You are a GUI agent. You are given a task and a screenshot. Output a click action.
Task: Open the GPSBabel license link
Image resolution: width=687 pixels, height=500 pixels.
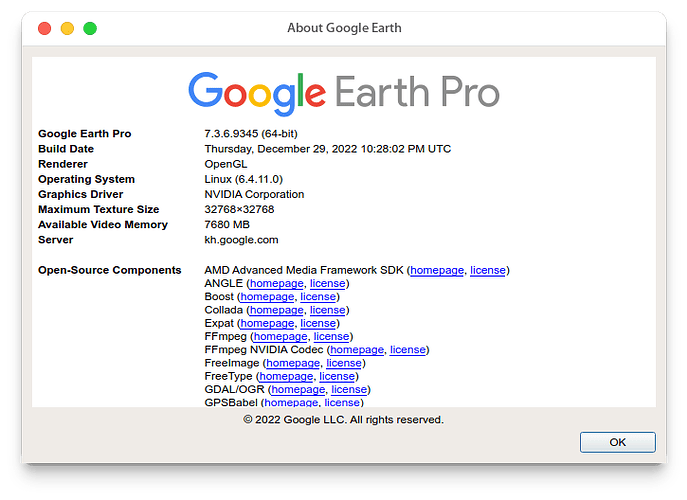(342, 402)
